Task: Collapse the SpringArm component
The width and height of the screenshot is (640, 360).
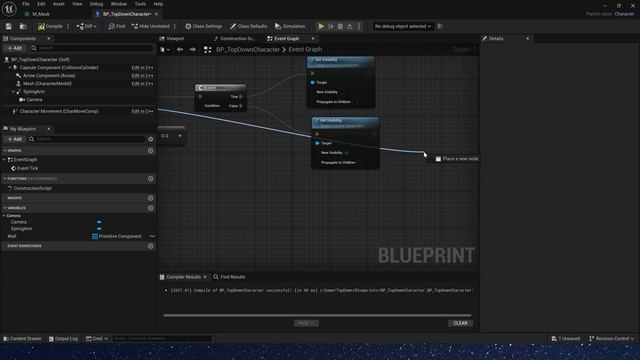Action: (13, 92)
